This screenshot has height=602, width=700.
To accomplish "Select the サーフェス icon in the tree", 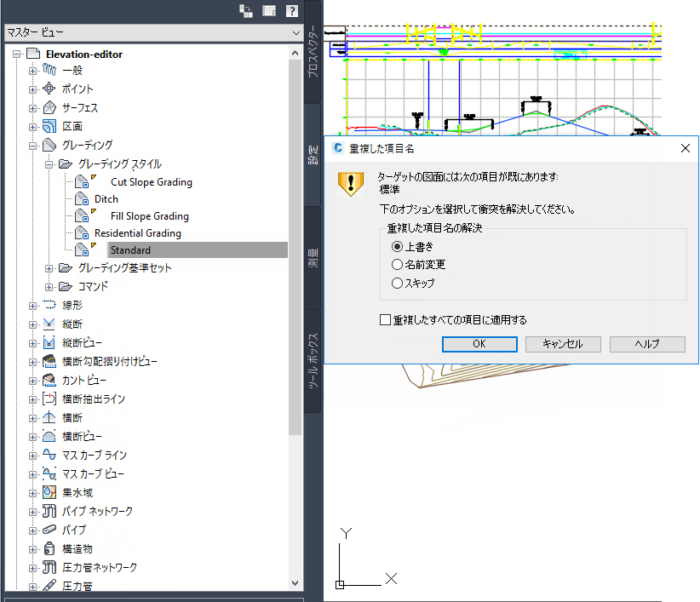I will coord(51,106).
